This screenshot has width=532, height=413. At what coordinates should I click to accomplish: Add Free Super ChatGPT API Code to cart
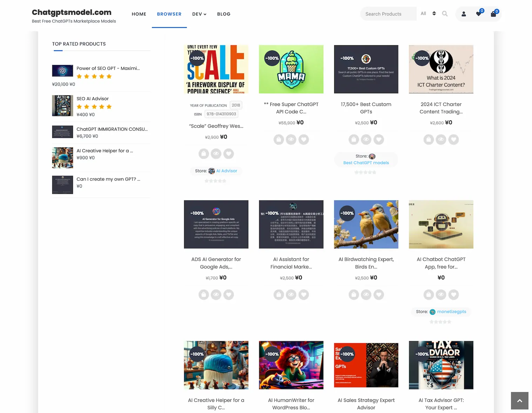tap(279, 140)
